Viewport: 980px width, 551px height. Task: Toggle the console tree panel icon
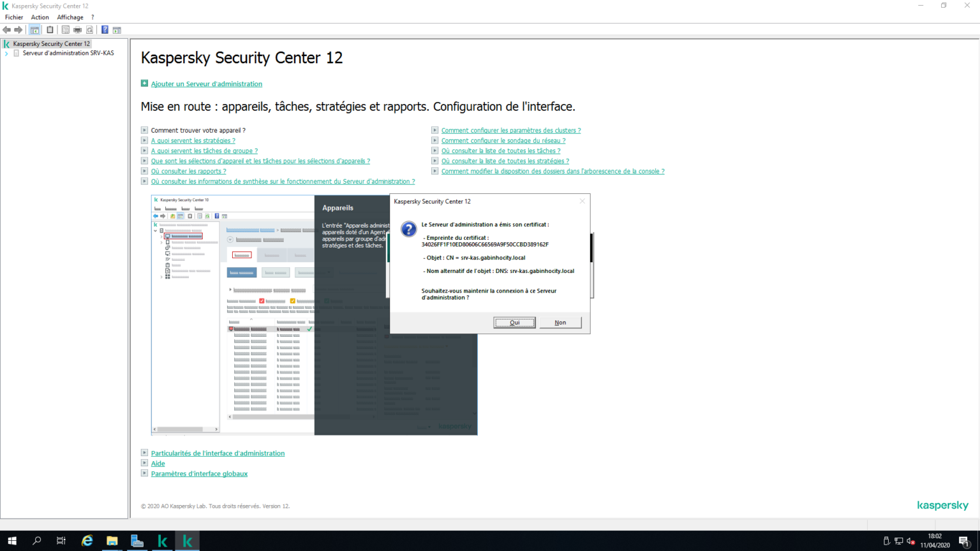click(x=34, y=29)
